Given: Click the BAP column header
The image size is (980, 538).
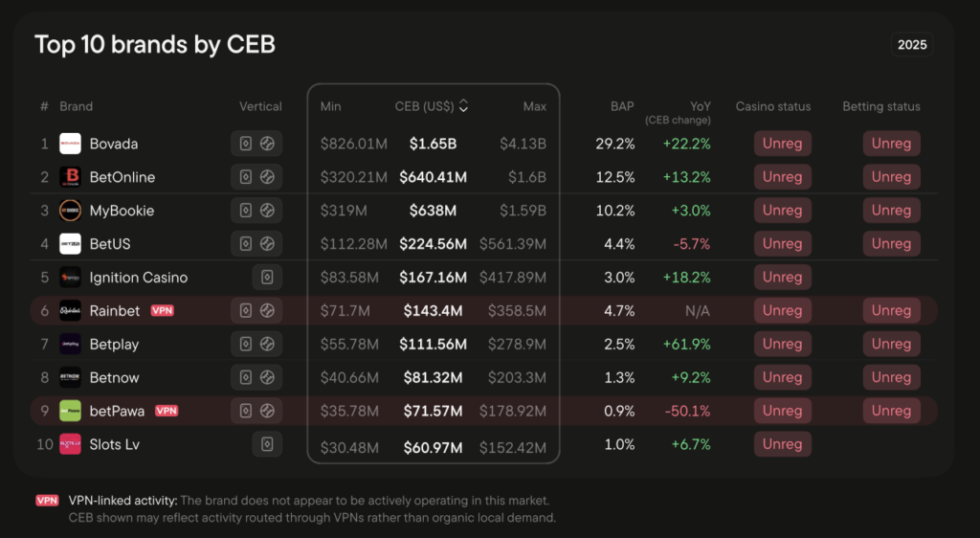Looking at the screenshot, I should (622, 106).
